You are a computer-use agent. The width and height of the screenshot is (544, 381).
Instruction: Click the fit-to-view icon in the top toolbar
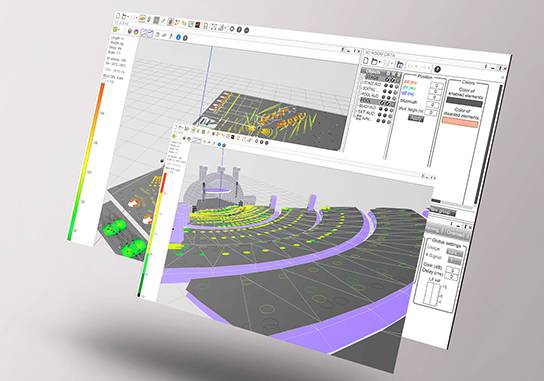click(x=214, y=27)
